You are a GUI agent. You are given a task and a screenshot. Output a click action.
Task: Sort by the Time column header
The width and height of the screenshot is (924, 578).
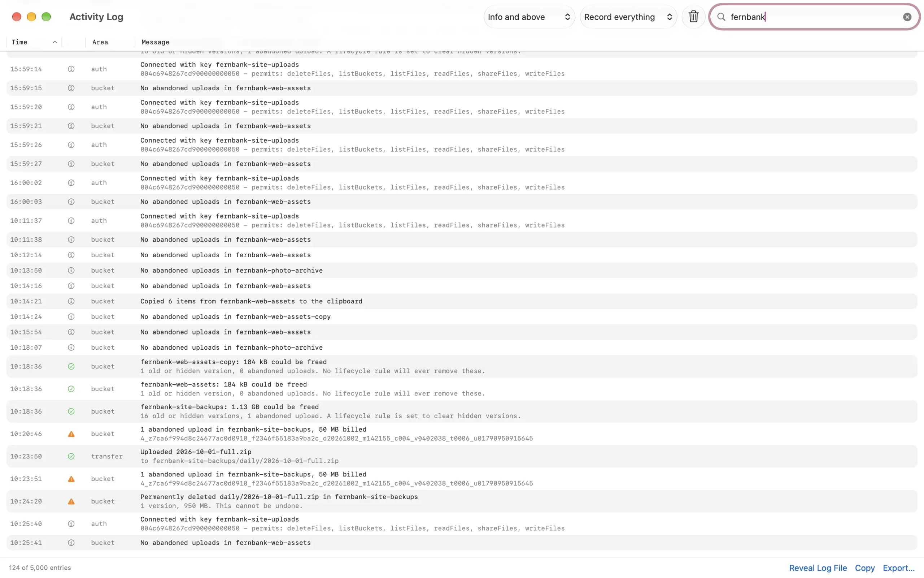pyautogui.click(x=34, y=42)
